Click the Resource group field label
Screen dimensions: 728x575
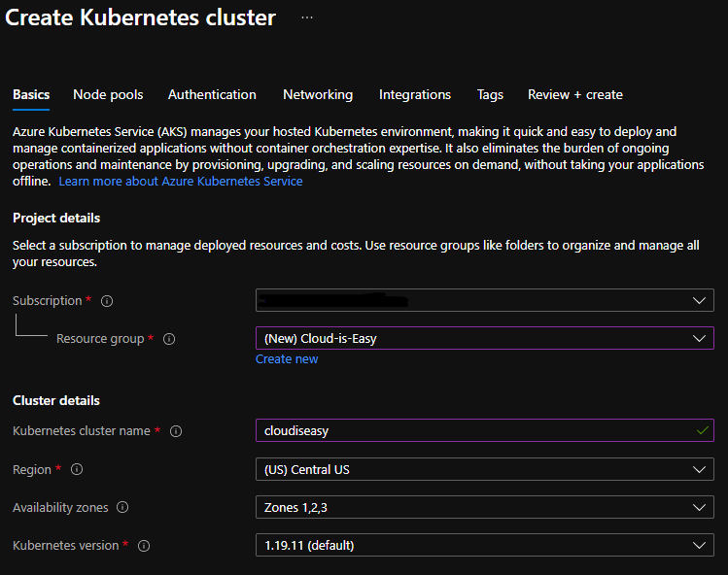tap(100, 339)
